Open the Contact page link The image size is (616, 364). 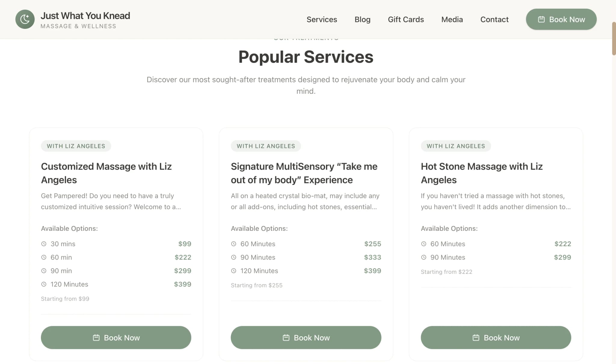pos(494,19)
